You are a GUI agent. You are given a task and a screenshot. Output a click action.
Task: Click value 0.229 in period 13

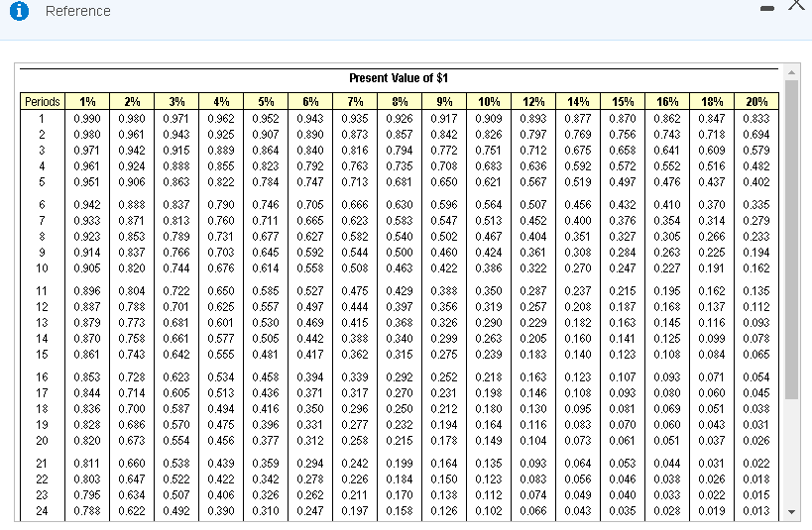532,323
